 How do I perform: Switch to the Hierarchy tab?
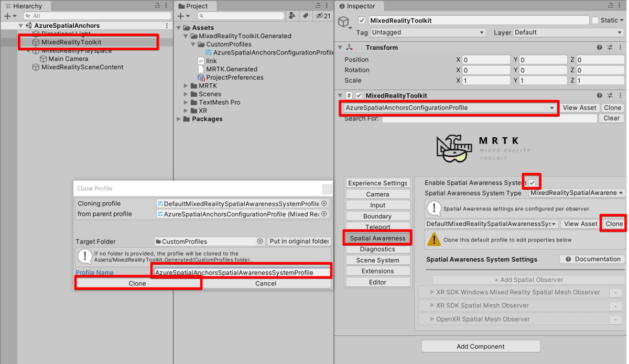(x=24, y=6)
